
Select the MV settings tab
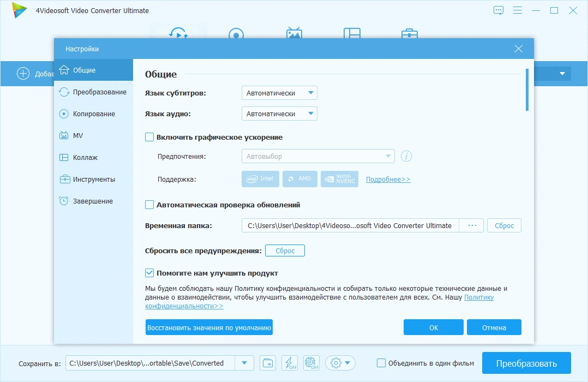coord(93,135)
